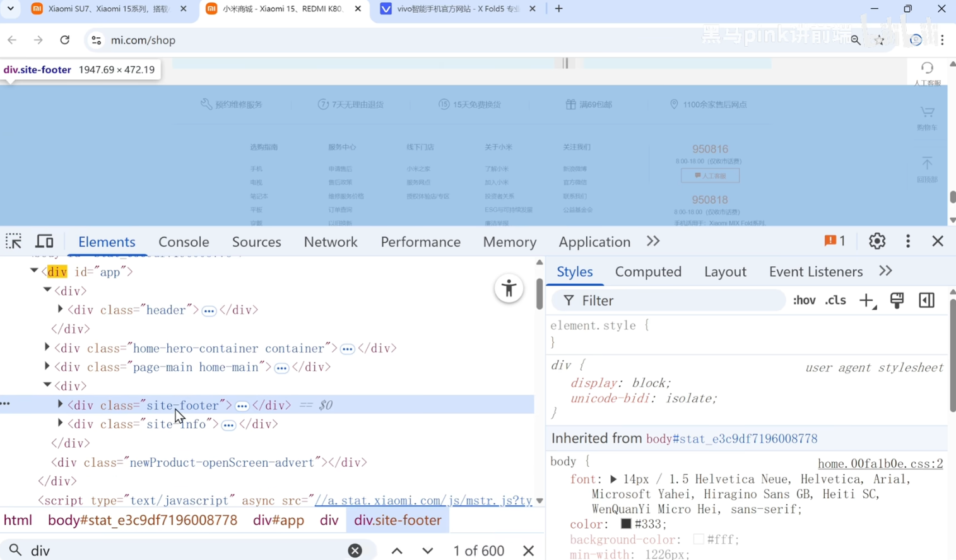
Task: Switch to the Sources tab
Action: tap(256, 242)
